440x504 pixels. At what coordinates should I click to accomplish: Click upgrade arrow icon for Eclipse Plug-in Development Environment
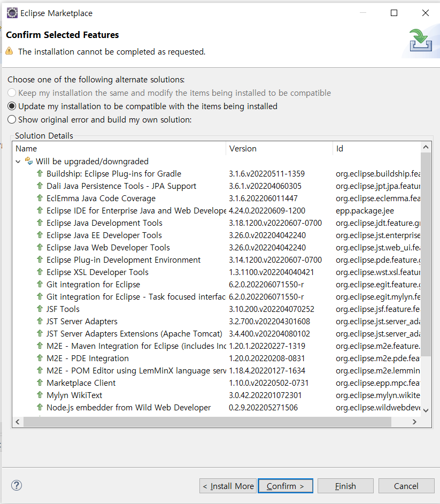[x=40, y=259]
